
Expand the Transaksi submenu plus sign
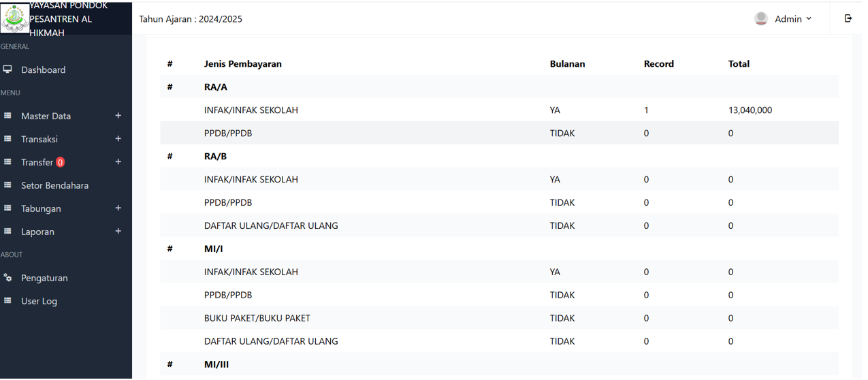point(118,139)
